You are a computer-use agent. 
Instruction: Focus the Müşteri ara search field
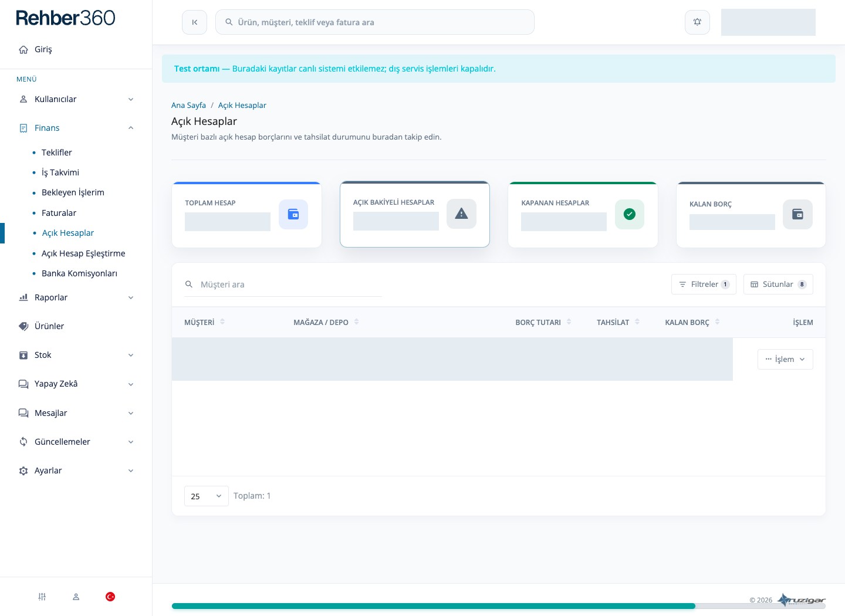point(283,285)
